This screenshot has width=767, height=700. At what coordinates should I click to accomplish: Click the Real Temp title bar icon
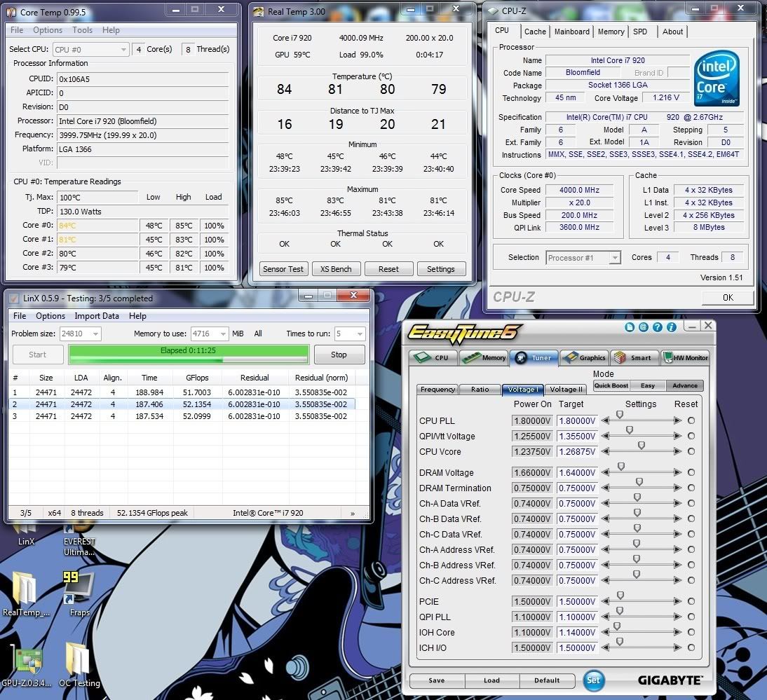point(258,12)
